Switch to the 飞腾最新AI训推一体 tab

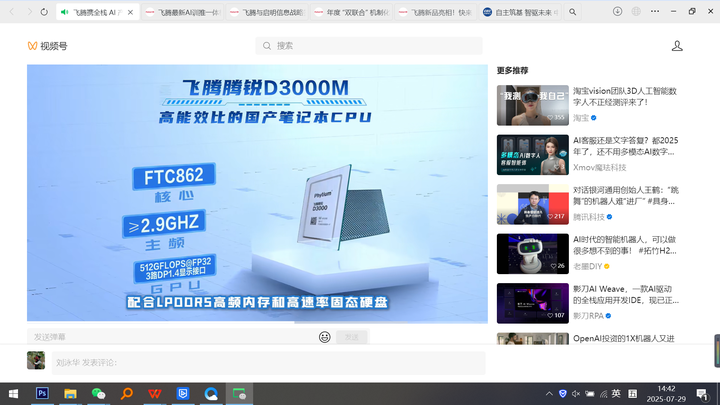182,12
